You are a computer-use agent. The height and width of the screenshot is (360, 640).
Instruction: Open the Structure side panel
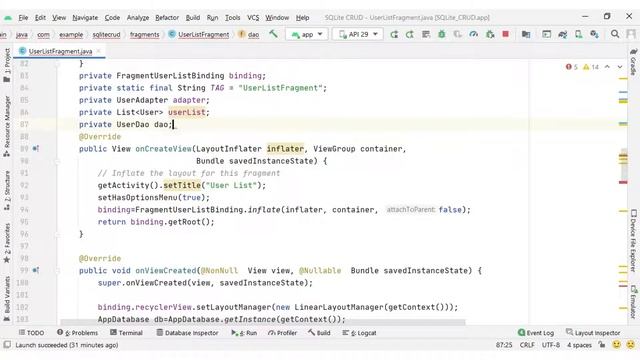point(7,191)
